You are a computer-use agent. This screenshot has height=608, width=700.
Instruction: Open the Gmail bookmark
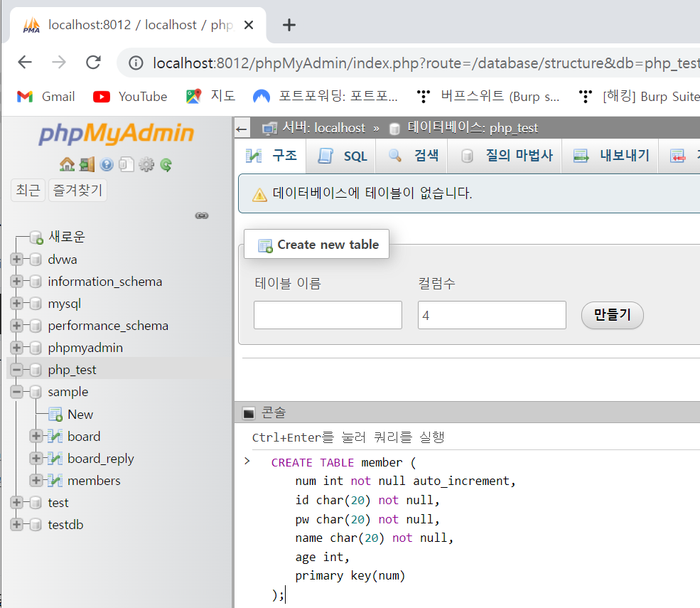point(45,97)
